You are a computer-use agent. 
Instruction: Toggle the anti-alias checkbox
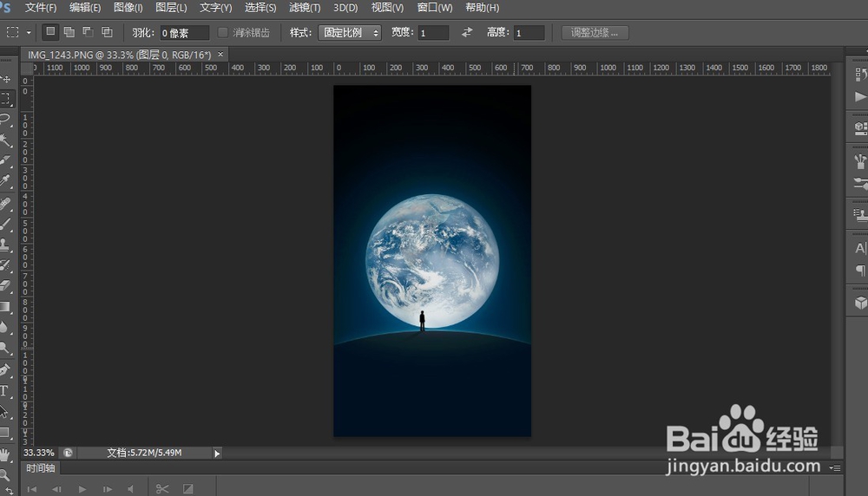point(222,33)
